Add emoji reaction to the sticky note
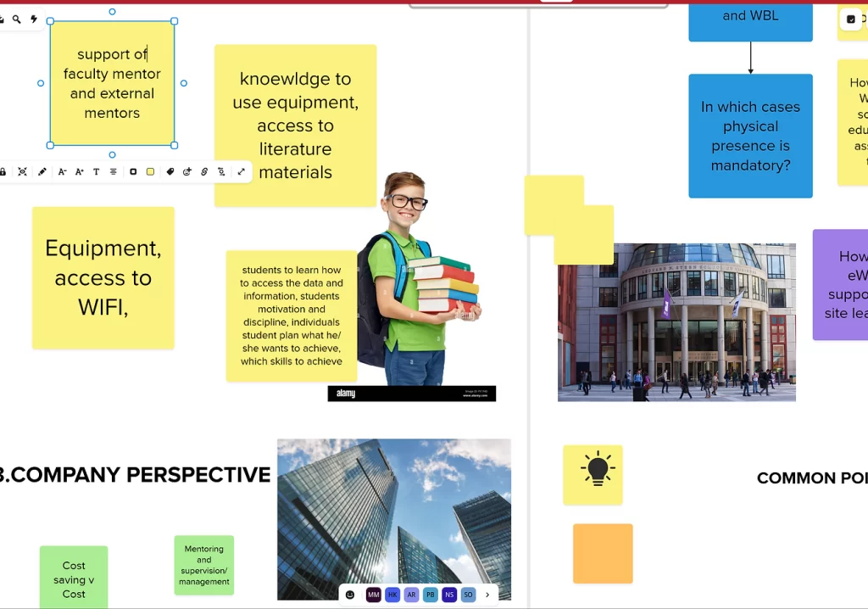The height and width of the screenshot is (609, 868). click(187, 172)
